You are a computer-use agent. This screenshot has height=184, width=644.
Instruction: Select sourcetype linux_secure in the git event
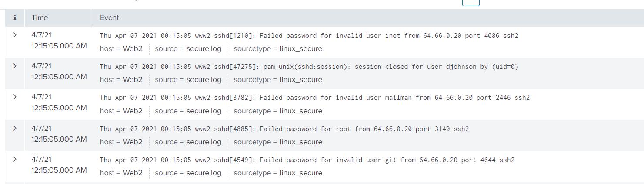pyautogui.click(x=301, y=173)
